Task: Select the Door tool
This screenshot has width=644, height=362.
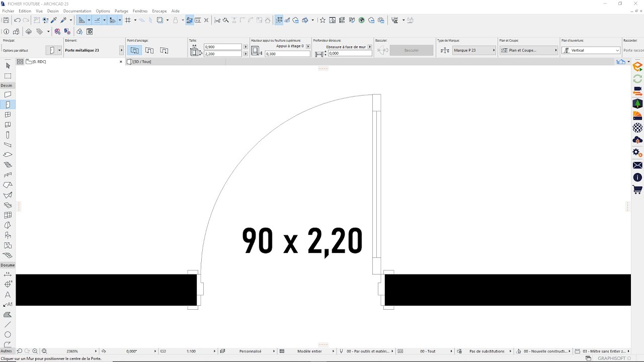Action: (x=8, y=105)
